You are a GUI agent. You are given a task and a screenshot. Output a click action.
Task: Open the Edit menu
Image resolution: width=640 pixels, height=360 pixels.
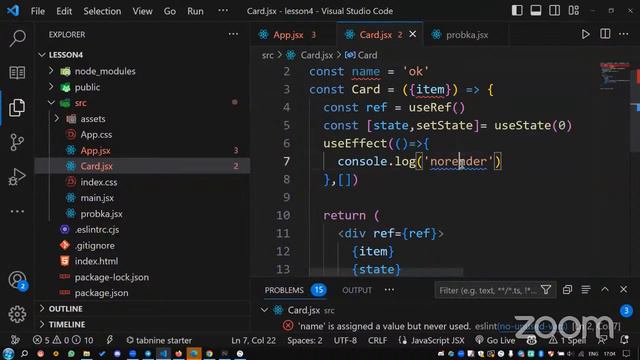click(64, 11)
